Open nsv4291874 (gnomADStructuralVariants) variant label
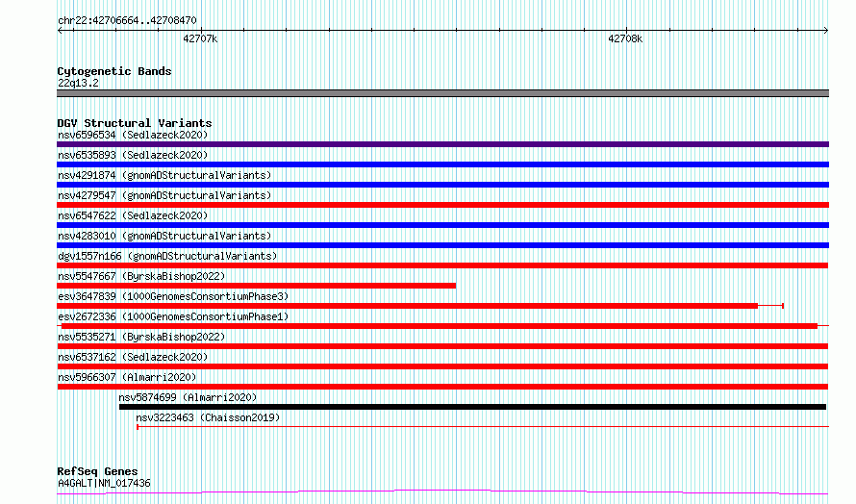 pyautogui.click(x=164, y=175)
